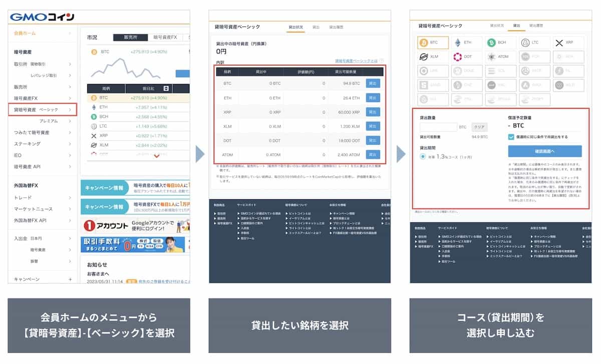The image size is (601, 364).
Task: Open the Googleアカウント login banner
Action: point(135,226)
